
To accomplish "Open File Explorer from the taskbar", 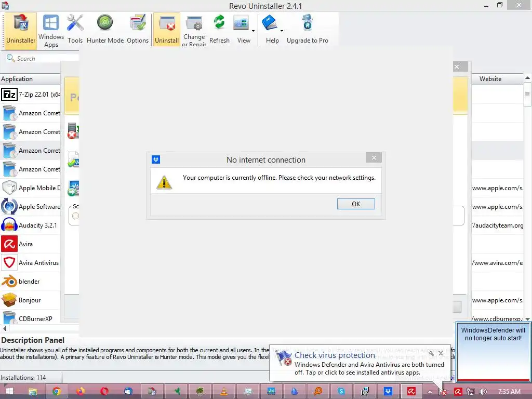I will (33, 391).
